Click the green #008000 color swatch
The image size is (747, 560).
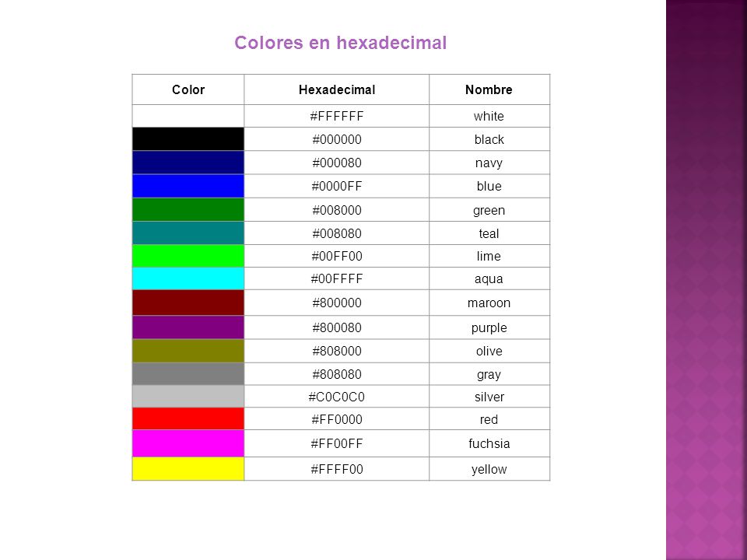pyautogui.click(x=188, y=209)
